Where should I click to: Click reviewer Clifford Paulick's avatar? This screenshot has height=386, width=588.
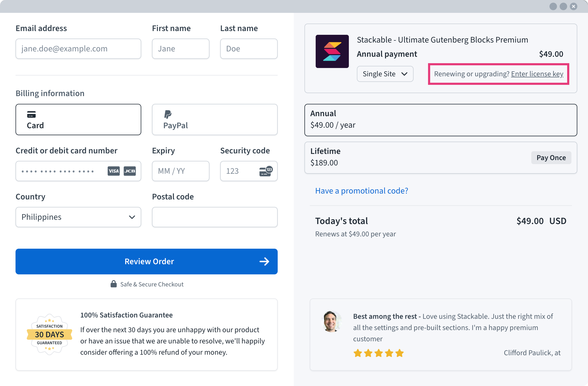click(x=331, y=321)
